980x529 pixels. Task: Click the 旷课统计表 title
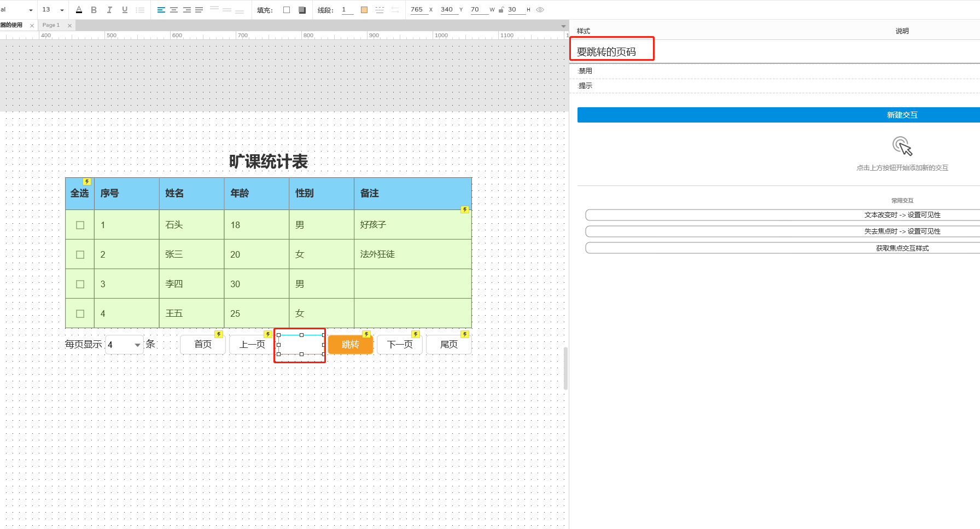pyautogui.click(x=269, y=161)
